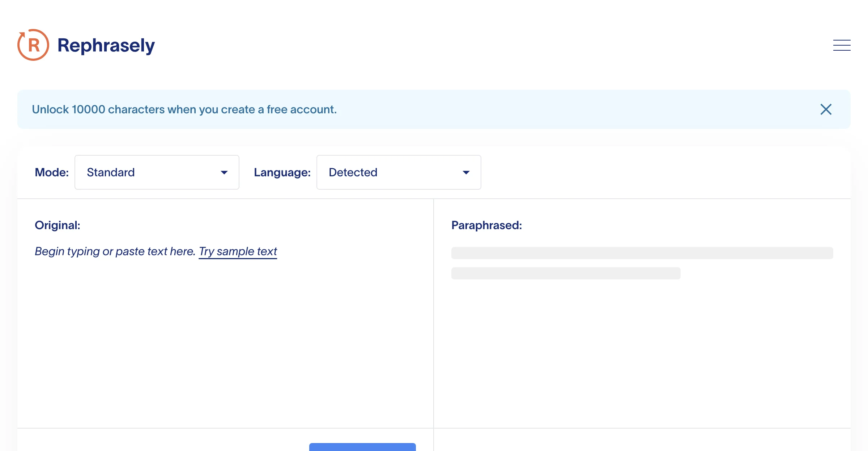
Task: Click the Rephrasely logo icon
Action: coord(33,45)
